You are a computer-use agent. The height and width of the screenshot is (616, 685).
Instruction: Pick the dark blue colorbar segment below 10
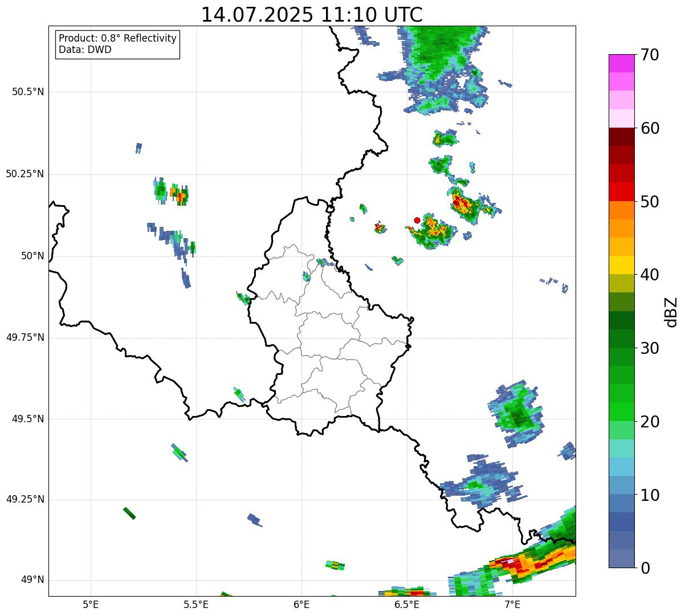pos(621,522)
